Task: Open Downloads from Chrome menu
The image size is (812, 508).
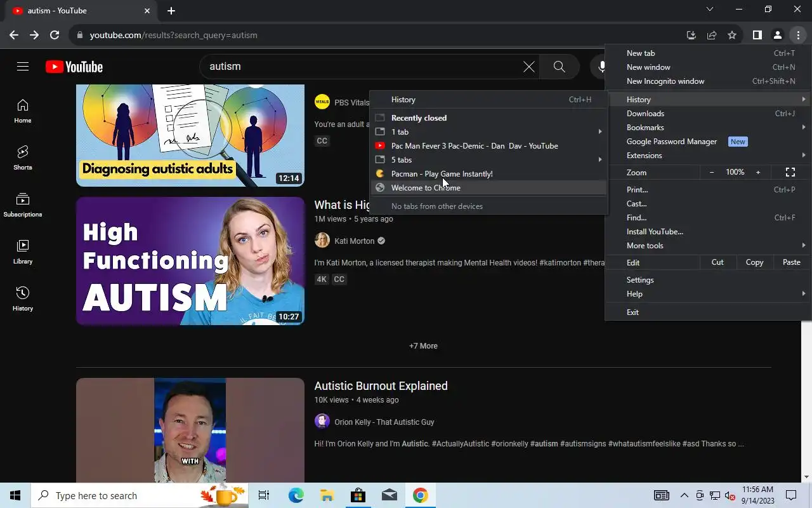Action: tap(707, 113)
